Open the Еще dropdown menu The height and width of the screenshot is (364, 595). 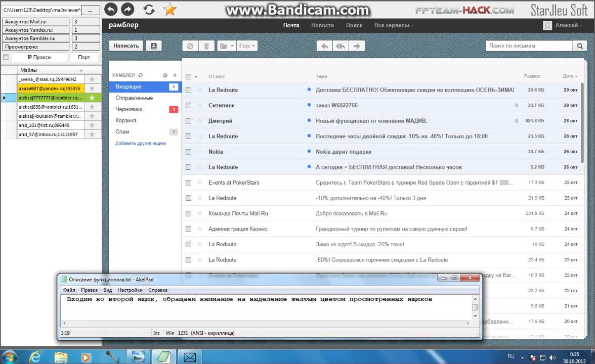pyautogui.click(x=247, y=46)
